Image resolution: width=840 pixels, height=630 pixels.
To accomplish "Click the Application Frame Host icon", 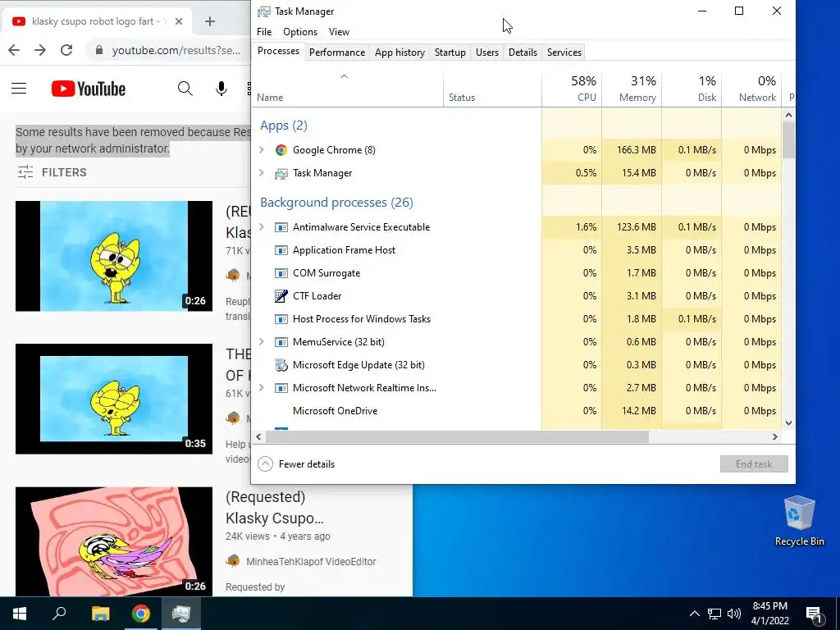I will pos(281,250).
